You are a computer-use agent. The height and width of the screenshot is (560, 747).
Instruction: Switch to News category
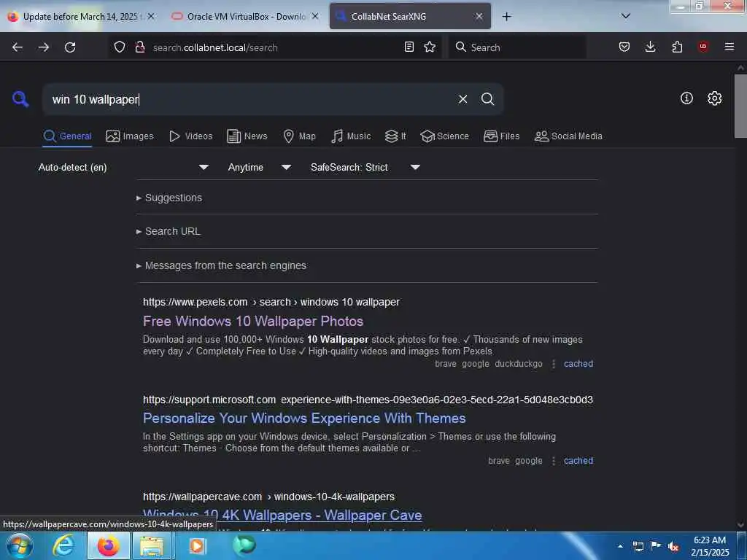247,136
